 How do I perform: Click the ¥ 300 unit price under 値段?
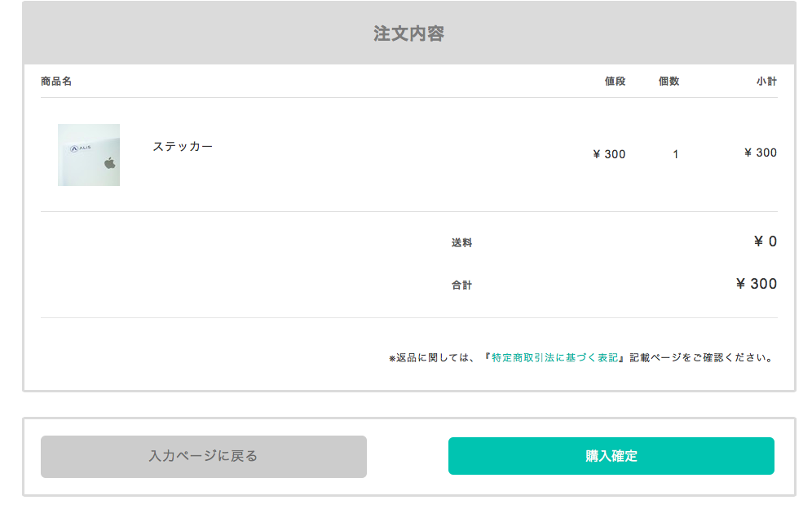609,154
